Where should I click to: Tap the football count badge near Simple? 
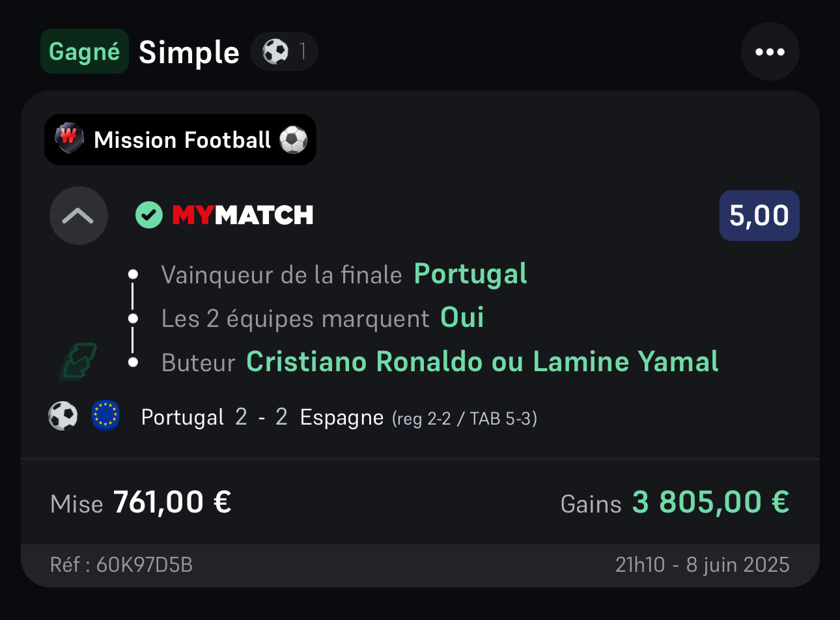pos(284,51)
